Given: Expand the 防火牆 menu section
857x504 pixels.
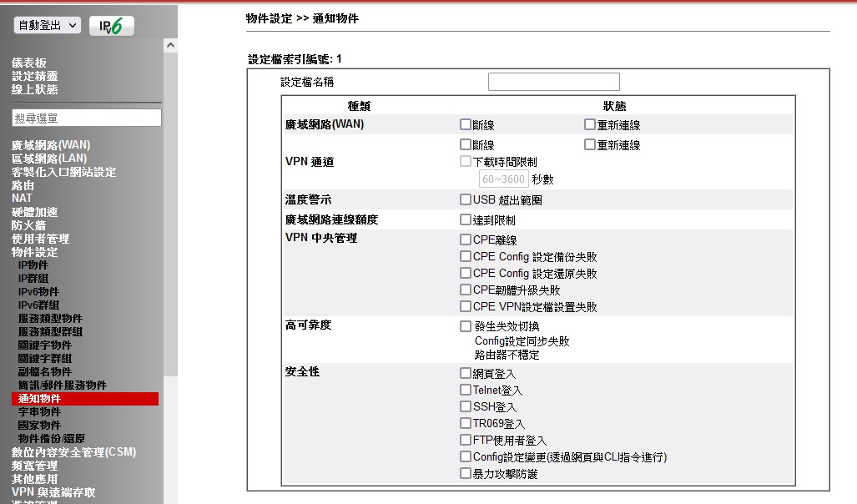Looking at the screenshot, I should (x=29, y=225).
